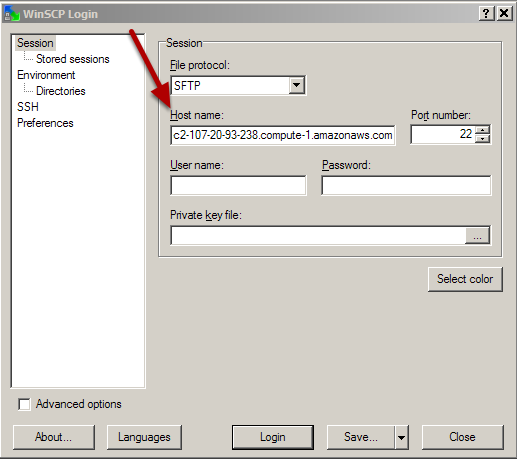This screenshot has width=517, height=459.
Task: Expand the Save button dropdown arrow
Action: [402, 437]
